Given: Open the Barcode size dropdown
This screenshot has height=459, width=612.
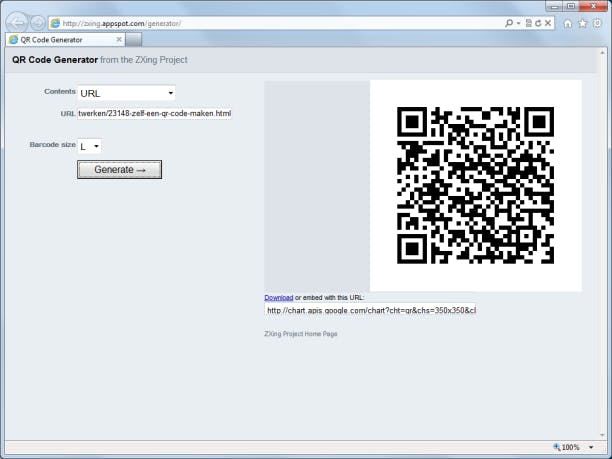Looking at the screenshot, I should [89, 146].
